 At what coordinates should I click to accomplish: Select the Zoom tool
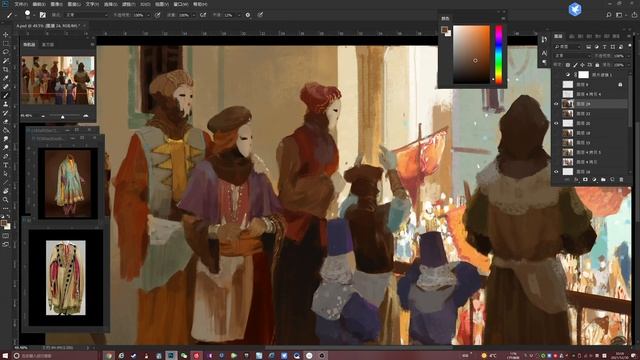[6, 200]
